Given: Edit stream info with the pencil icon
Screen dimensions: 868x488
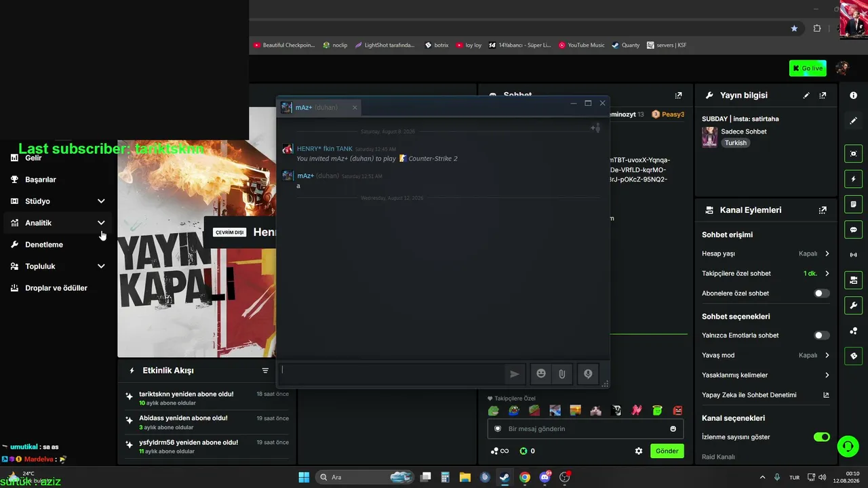Looking at the screenshot, I should click(806, 96).
